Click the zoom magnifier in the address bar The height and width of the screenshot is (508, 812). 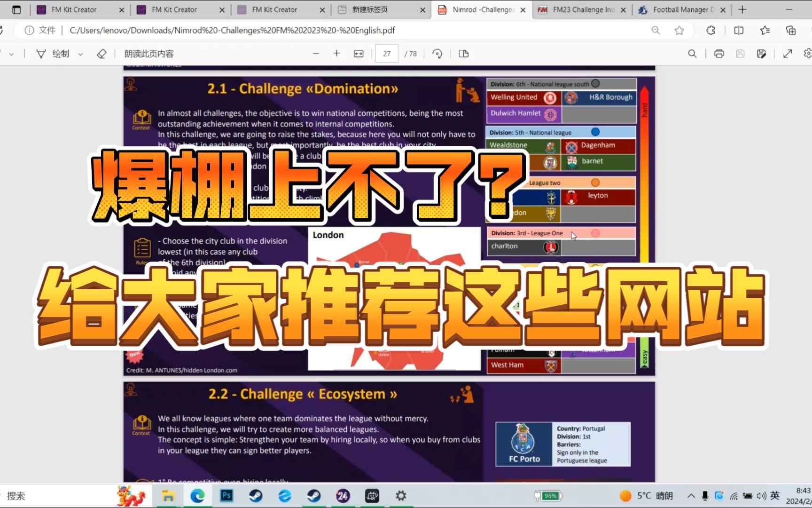656,31
